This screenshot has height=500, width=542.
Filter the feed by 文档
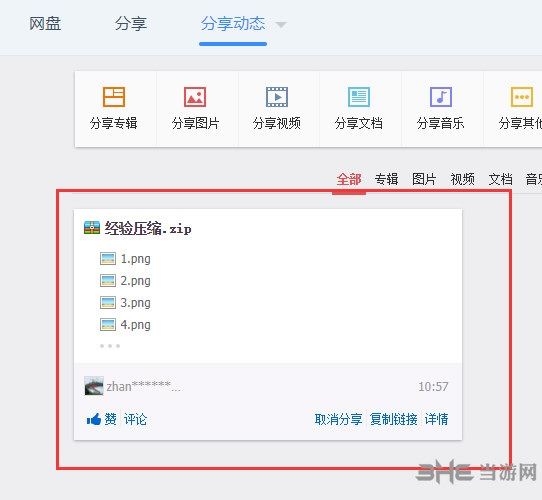click(x=500, y=179)
